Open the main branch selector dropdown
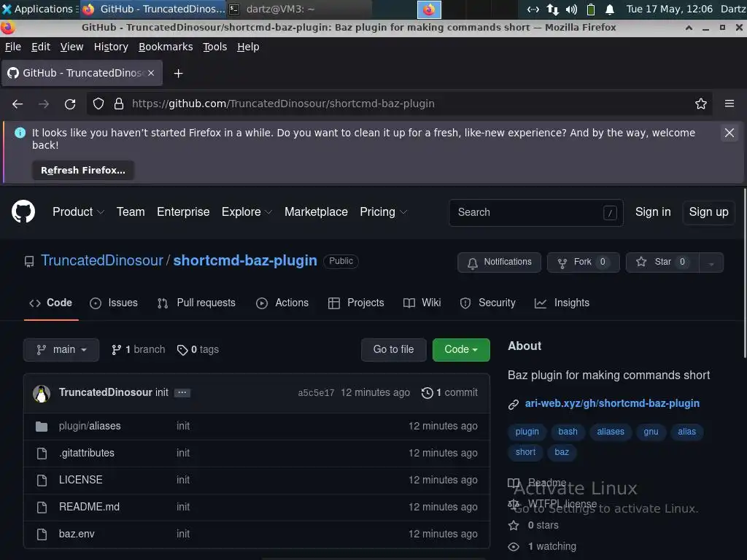 (x=61, y=350)
